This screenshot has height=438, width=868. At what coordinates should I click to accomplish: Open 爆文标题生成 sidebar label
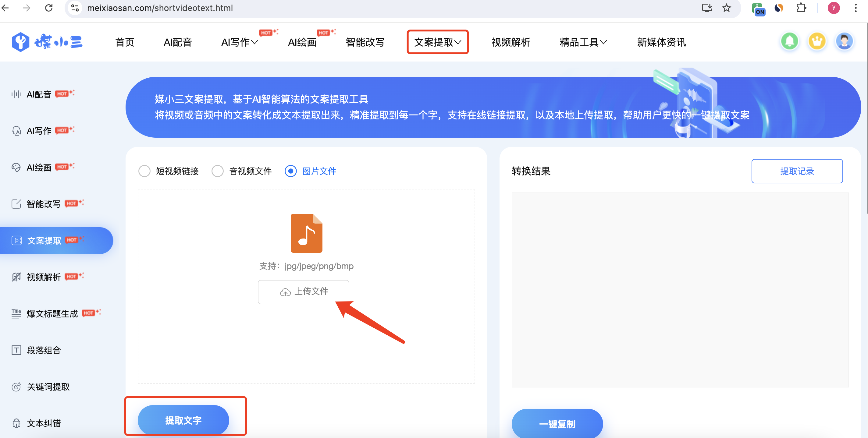tap(52, 313)
